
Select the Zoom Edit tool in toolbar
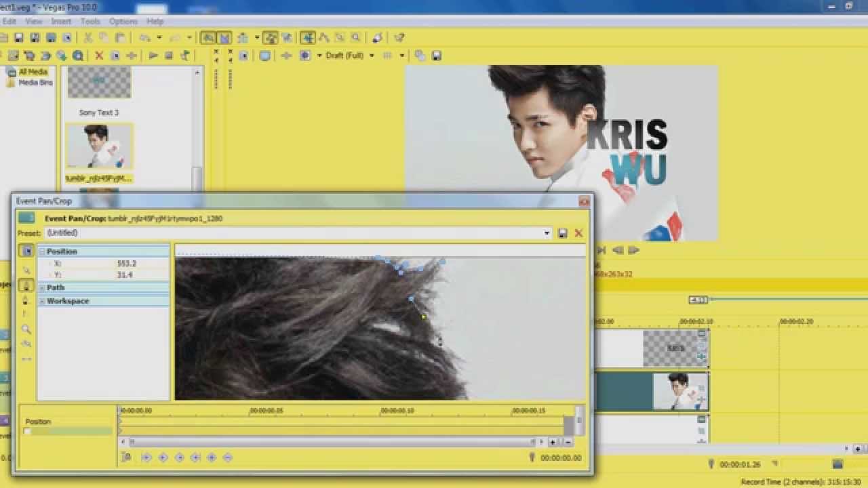click(x=355, y=38)
